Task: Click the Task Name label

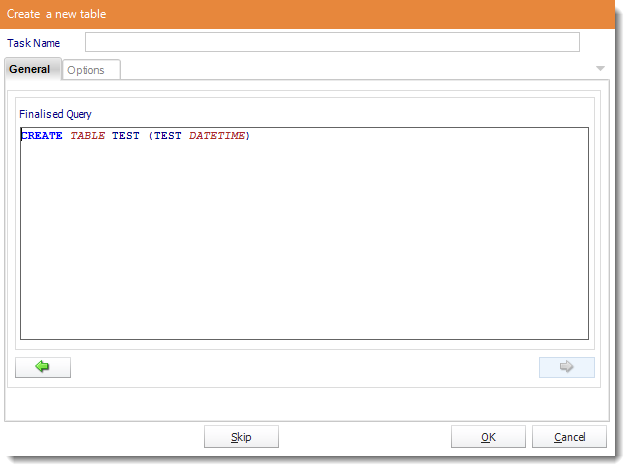Action: [33, 43]
